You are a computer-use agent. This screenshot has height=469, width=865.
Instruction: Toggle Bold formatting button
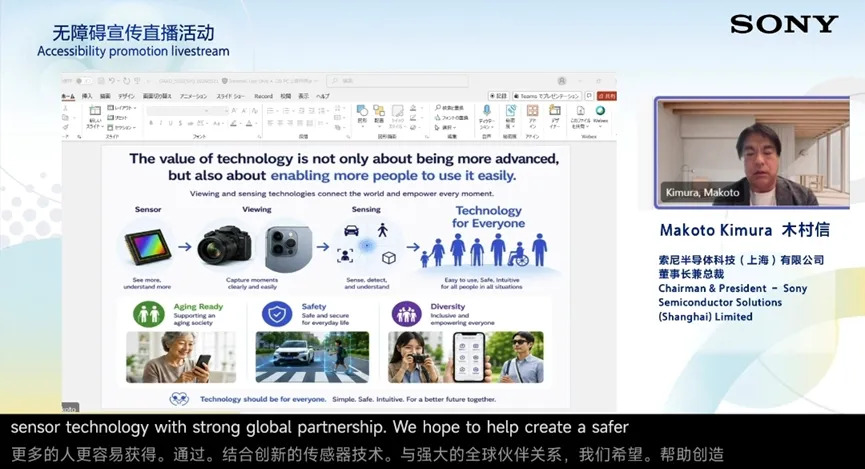(151, 123)
